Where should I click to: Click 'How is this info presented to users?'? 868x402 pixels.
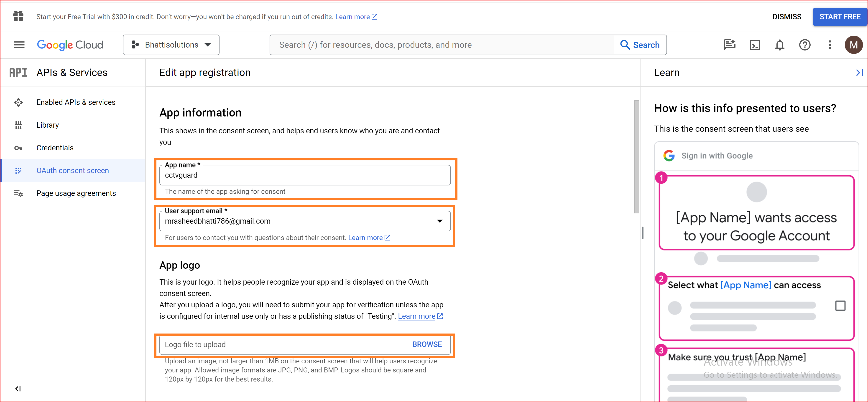click(x=745, y=109)
